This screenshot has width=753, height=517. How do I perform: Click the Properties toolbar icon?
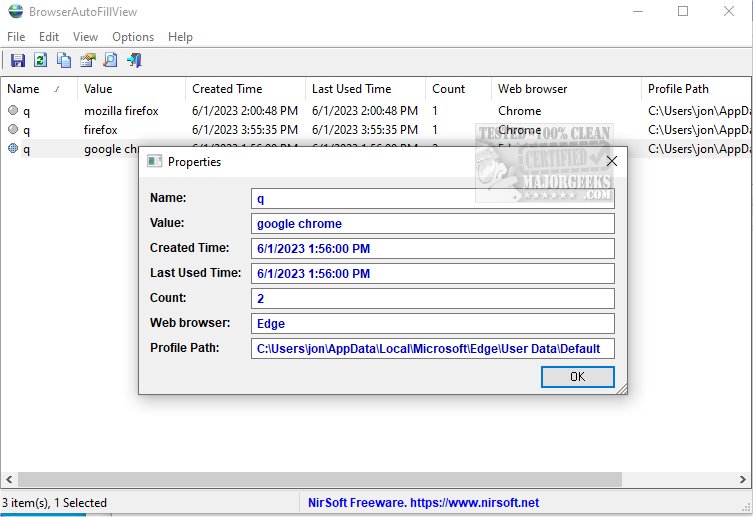point(87,60)
